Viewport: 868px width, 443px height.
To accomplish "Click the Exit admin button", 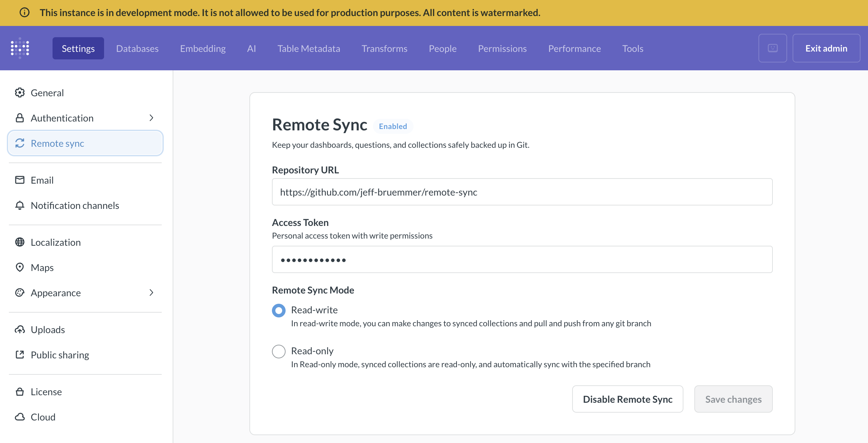I will point(826,48).
